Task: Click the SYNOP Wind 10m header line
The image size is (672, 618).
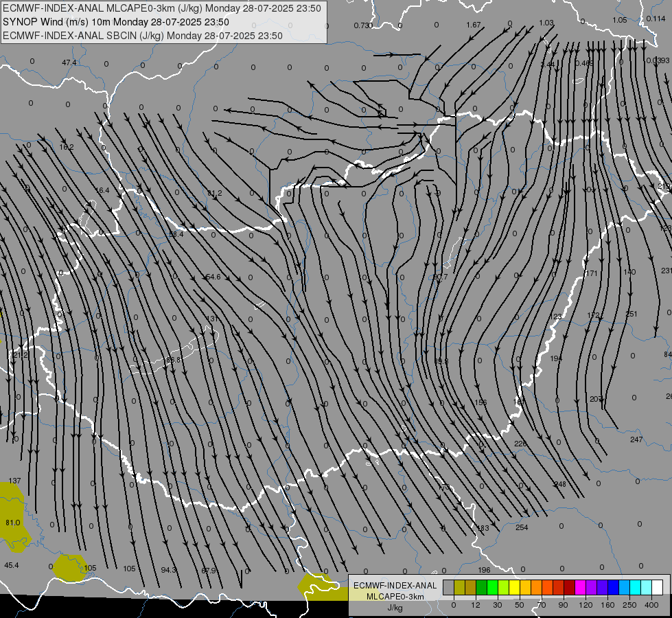Action: [x=116, y=22]
